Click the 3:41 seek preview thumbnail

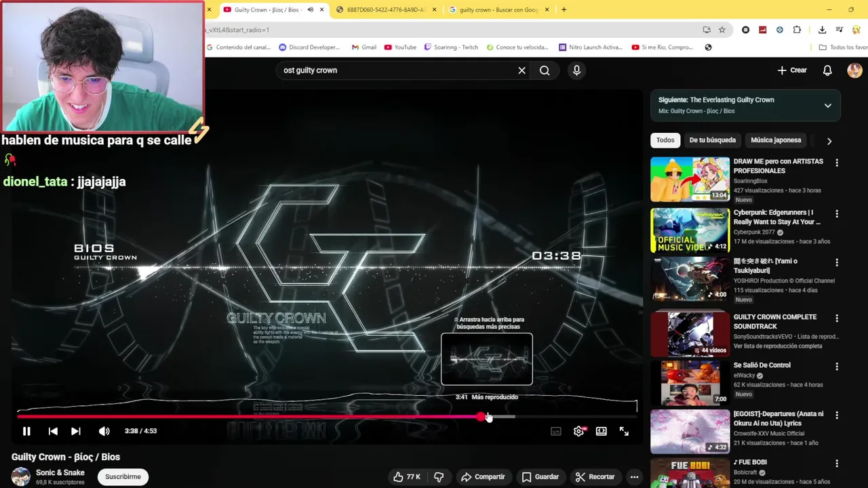pos(487,359)
